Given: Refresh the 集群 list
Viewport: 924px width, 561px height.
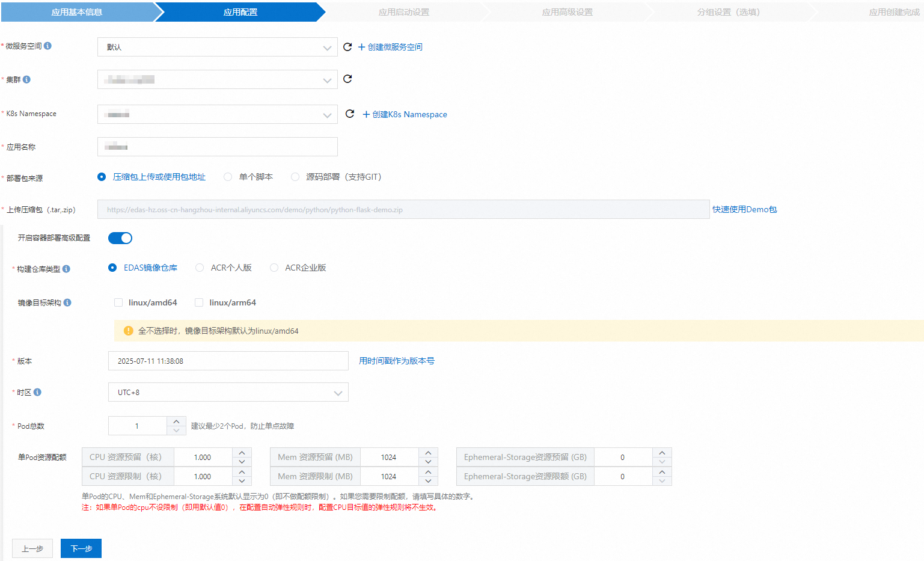Looking at the screenshot, I should tap(347, 79).
